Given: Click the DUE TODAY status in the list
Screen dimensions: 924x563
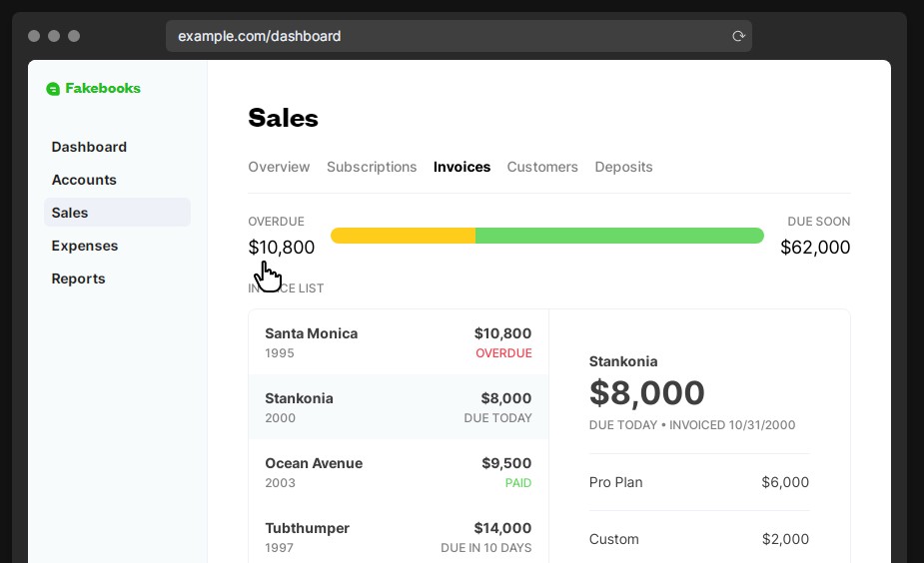Looking at the screenshot, I should coord(497,418).
